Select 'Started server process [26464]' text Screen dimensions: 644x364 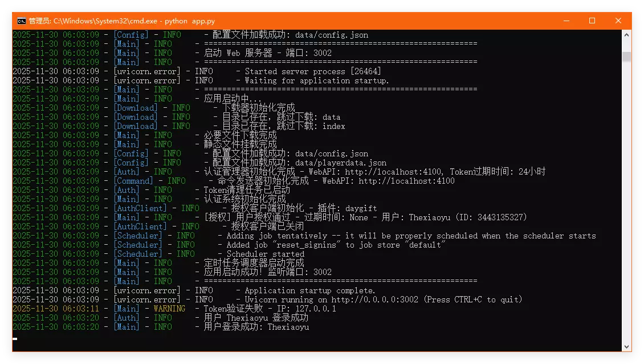313,71
